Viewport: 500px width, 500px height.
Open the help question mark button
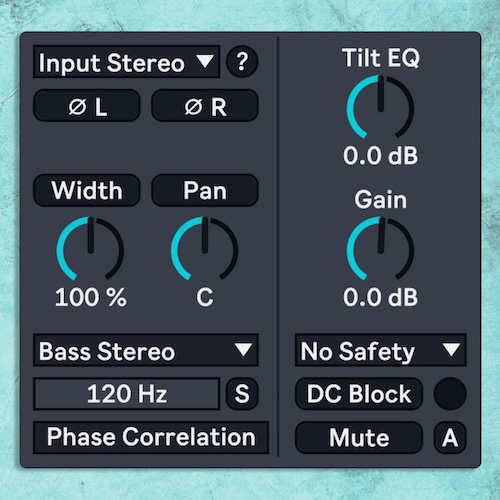pyautogui.click(x=242, y=62)
